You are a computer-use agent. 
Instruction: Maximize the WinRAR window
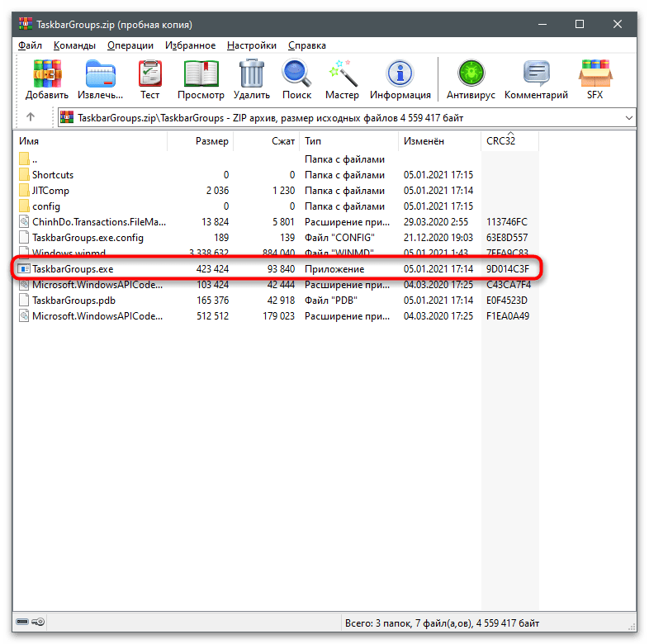pos(580,25)
